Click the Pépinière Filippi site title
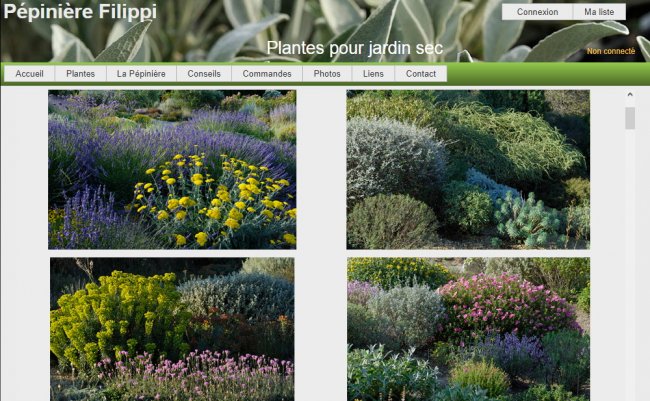Image resolution: width=650 pixels, height=401 pixels. pos(80,12)
